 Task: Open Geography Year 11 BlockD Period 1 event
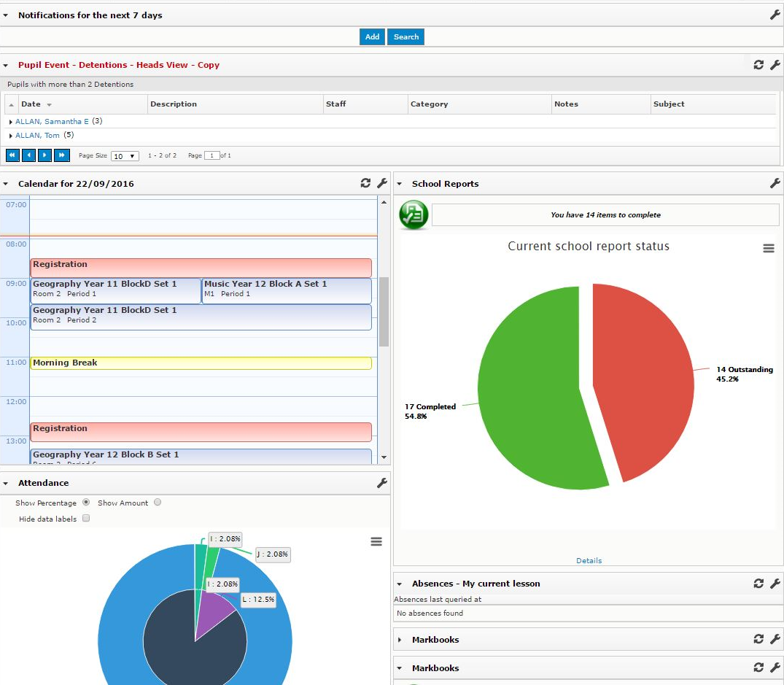115,290
